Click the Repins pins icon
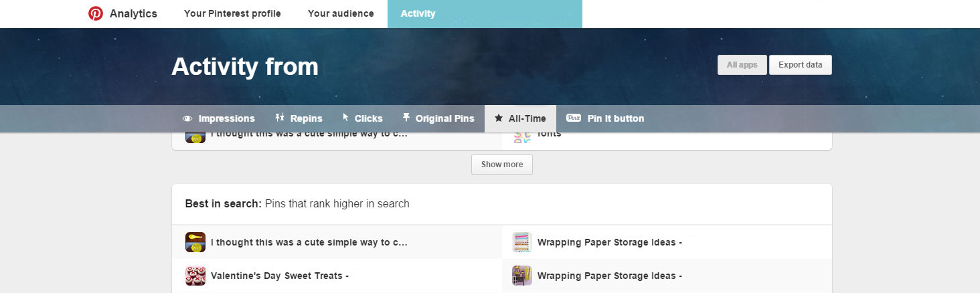The width and height of the screenshot is (980, 293). coord(280,118)
